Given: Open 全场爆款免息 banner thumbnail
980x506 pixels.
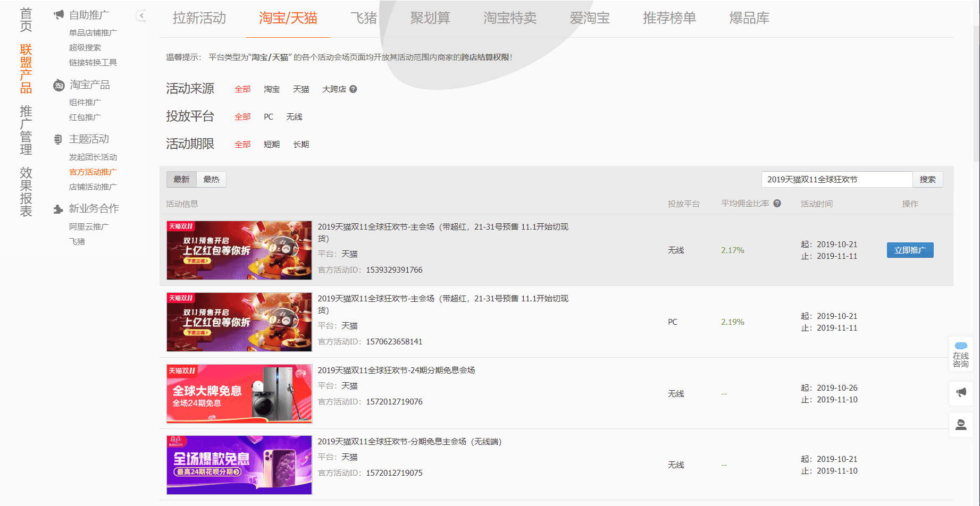Looking at the screenshot, I should pyautogui.click(x=239, y=465).
